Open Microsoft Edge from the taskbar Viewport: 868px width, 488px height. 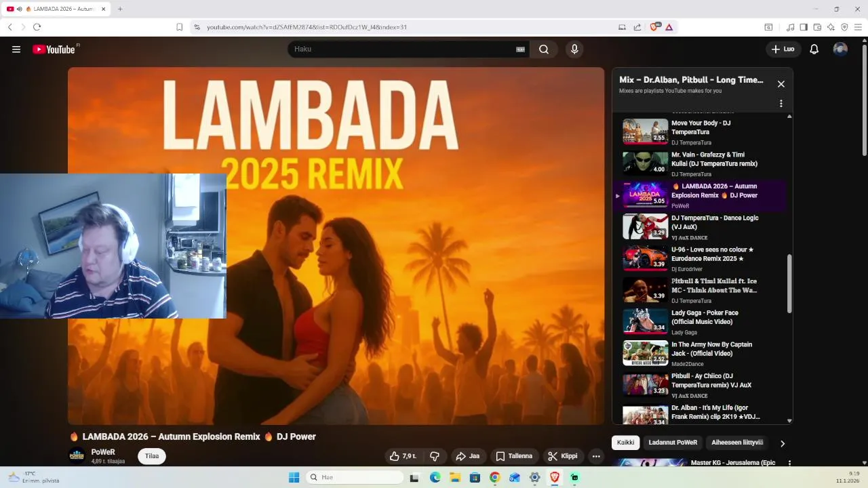(435, 477)
